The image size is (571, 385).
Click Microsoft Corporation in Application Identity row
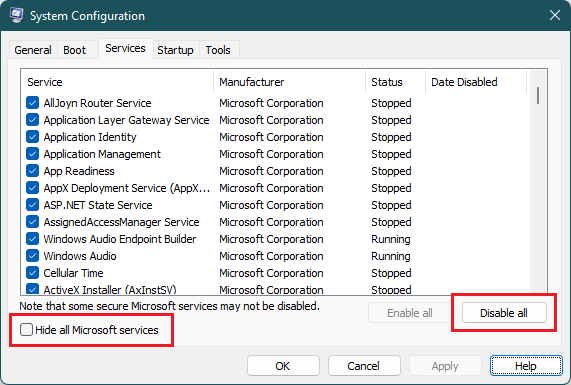pos(271,137)
